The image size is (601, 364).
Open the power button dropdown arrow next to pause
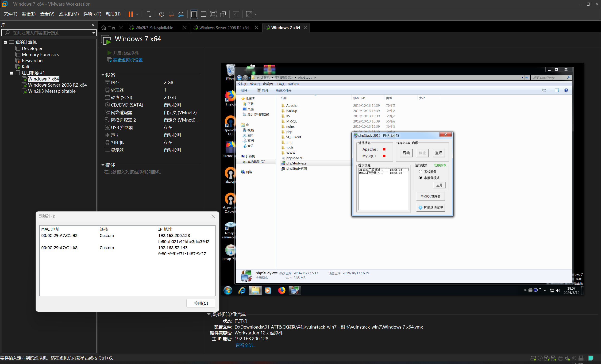point(137,14)
